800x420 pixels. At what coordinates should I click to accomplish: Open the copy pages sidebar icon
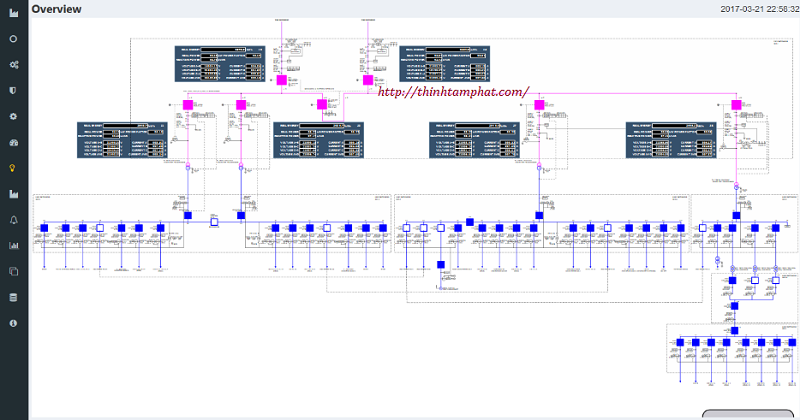14,271
